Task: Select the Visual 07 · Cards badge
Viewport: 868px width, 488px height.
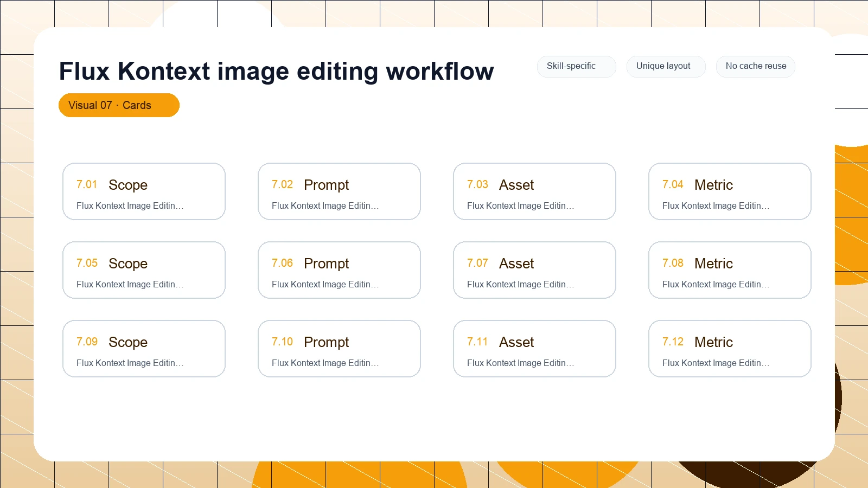Action: 119,105
